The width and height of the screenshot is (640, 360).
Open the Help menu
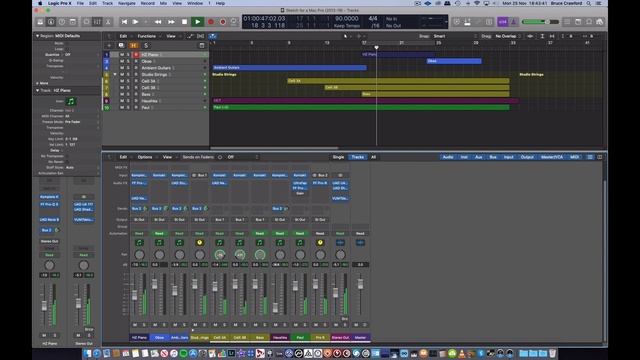pyautogui.click(x=220, y=3)
